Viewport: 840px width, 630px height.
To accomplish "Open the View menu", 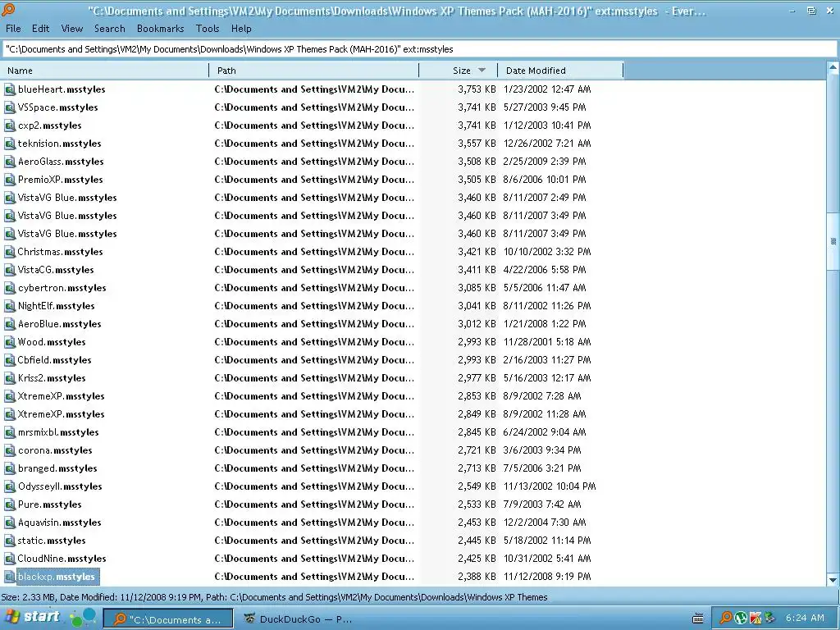I will click(72, 29).
